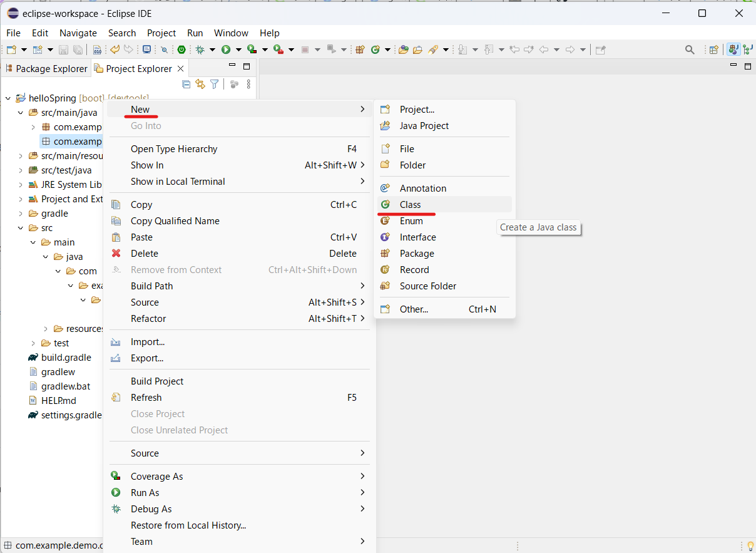Screen dimensions: 756x553
Task: Click the Search magnifier in the toolbar
Action: click(x=690, y=49)
